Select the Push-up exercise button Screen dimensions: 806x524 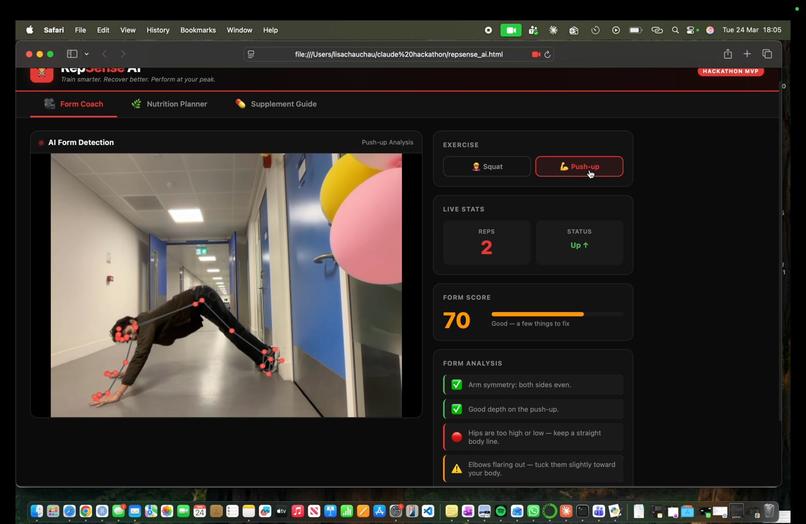(x=579, y=167)
